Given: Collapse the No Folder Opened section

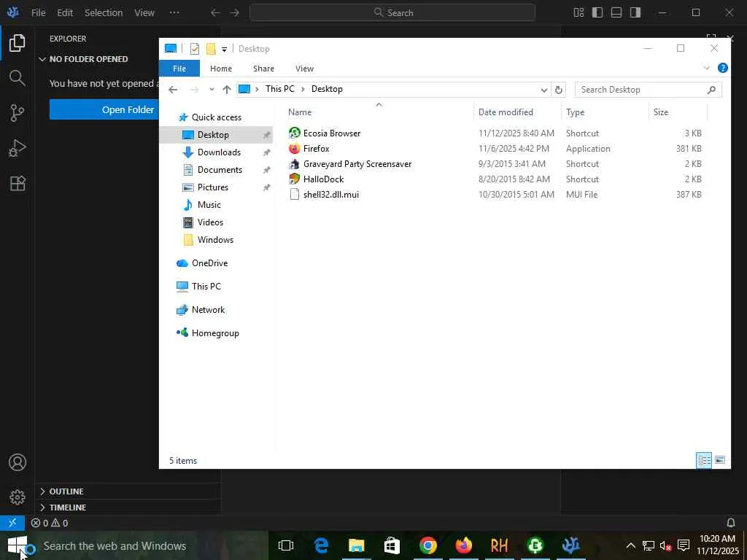Looking at the screenshot, I should [x=88, y=59].
